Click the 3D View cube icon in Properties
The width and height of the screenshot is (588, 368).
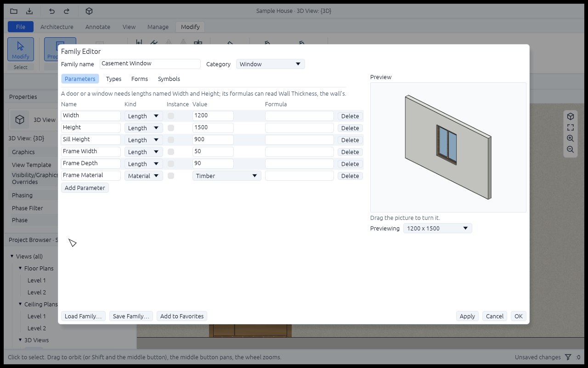(x=20, y=120)
